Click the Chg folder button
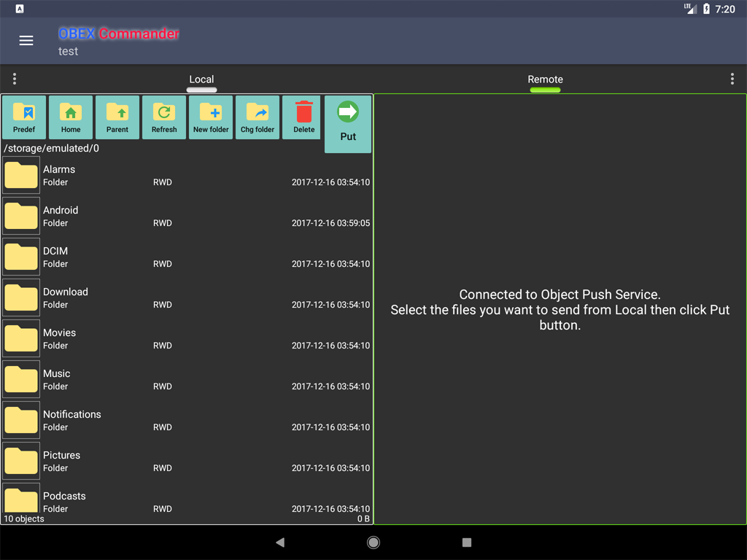This screenshot has height=560, width=747. pos(258,117)
